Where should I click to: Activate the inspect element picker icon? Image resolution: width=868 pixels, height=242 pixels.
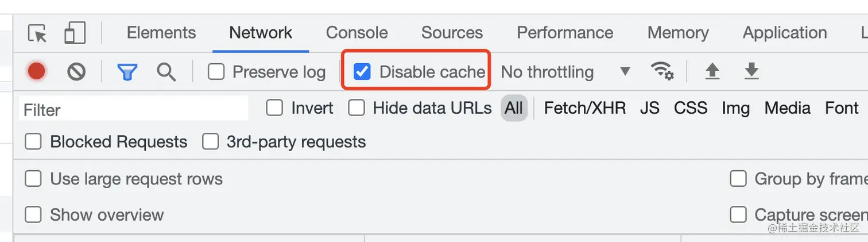pyautogui.click(x=38, y=33)
